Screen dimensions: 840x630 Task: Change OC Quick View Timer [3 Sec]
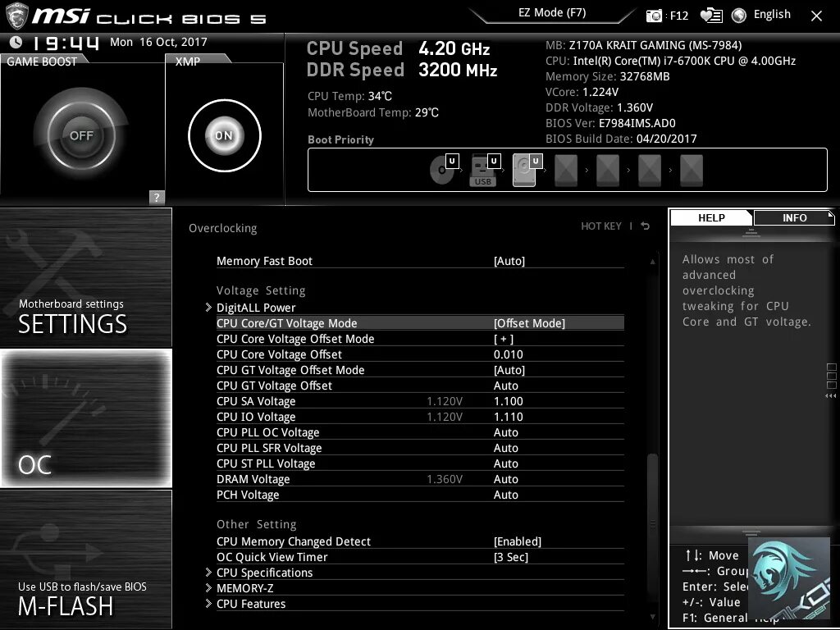(x=511, y=557)
